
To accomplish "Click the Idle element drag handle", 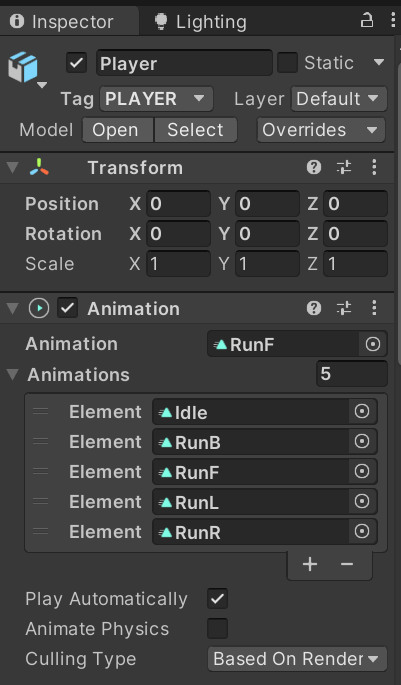I will click(41, 412).
